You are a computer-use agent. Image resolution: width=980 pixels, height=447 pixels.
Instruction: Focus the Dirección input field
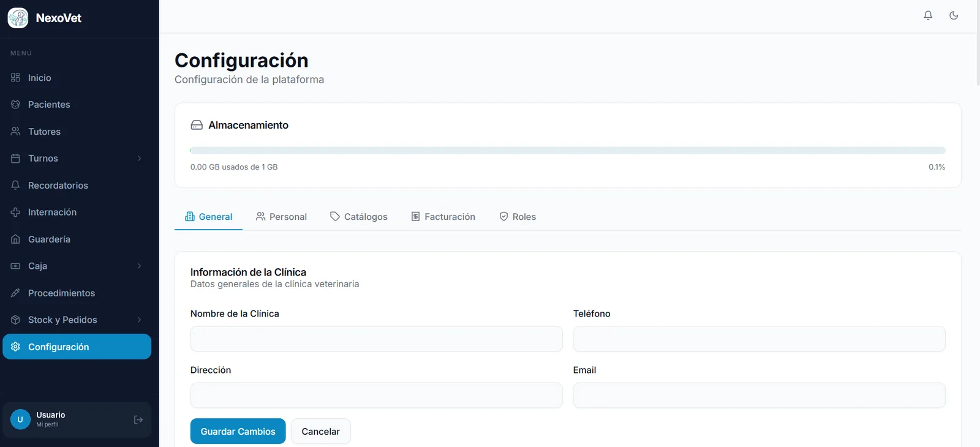pos(376,395)
